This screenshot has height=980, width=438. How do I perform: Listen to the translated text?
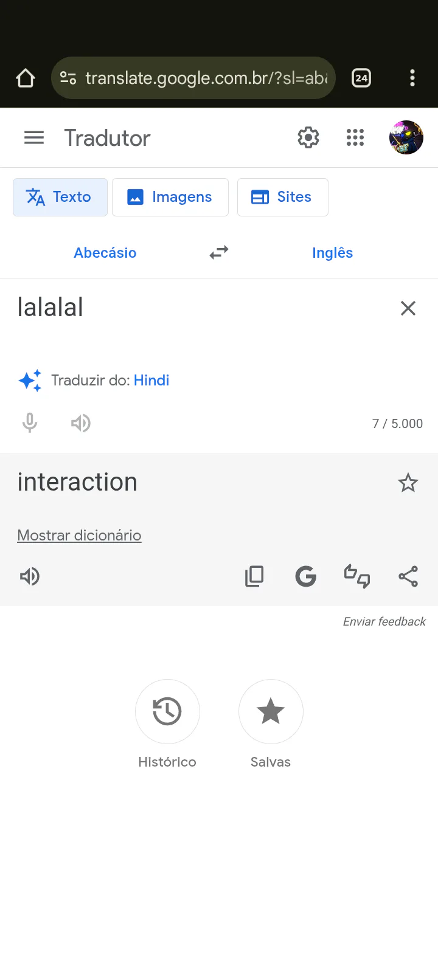click(x=30, y=576)
